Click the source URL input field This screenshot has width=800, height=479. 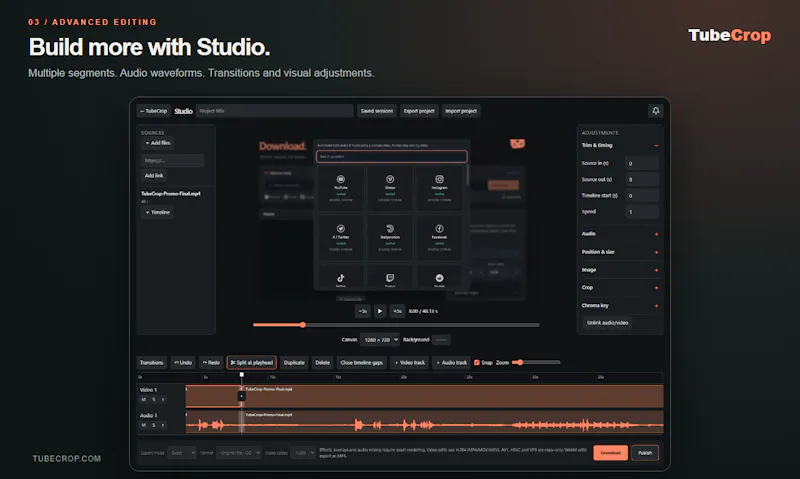(172, 160)
